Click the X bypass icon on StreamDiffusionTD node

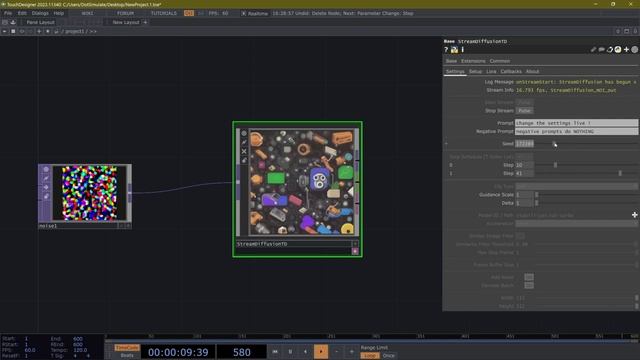[244, 151]
